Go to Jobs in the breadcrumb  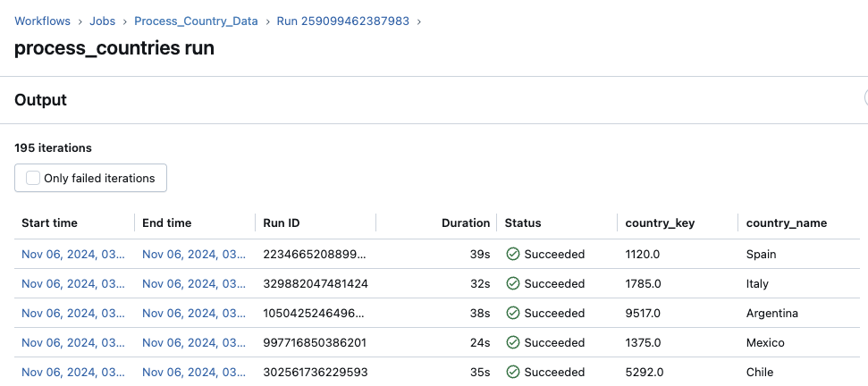(103, 21)
